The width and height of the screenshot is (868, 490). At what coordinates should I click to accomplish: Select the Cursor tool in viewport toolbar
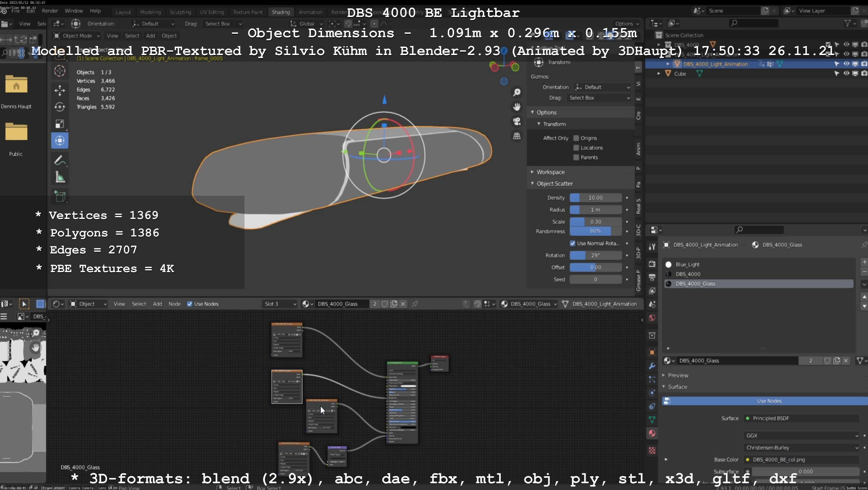tap(60, 71)
